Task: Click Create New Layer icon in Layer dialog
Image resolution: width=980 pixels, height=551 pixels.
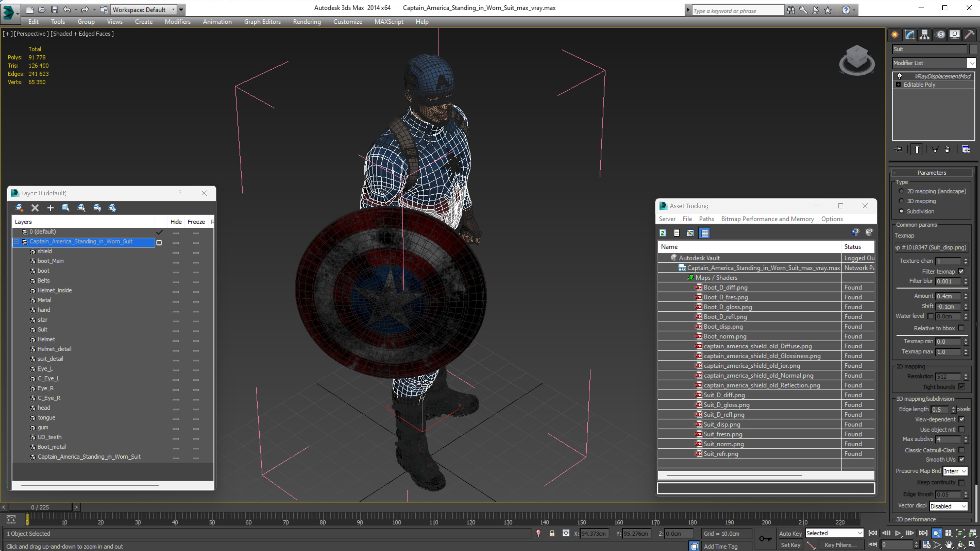Action: point(19,208)
